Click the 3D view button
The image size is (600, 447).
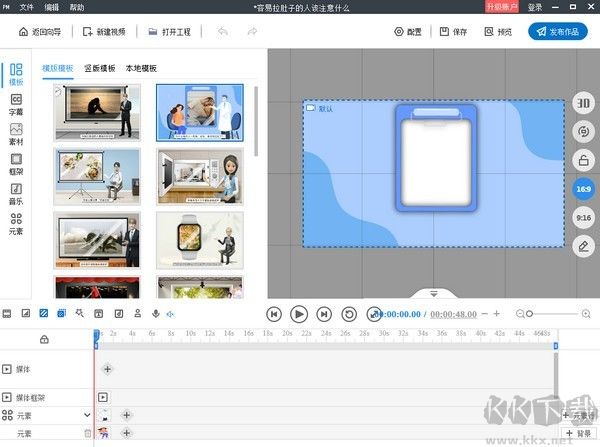point(583,103)
